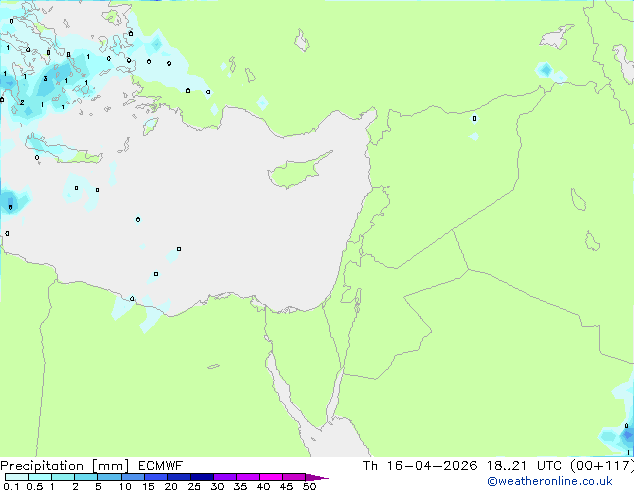634x490 pixels.
Task: Click the '[mm]' unit label
Action: [110, 466]
